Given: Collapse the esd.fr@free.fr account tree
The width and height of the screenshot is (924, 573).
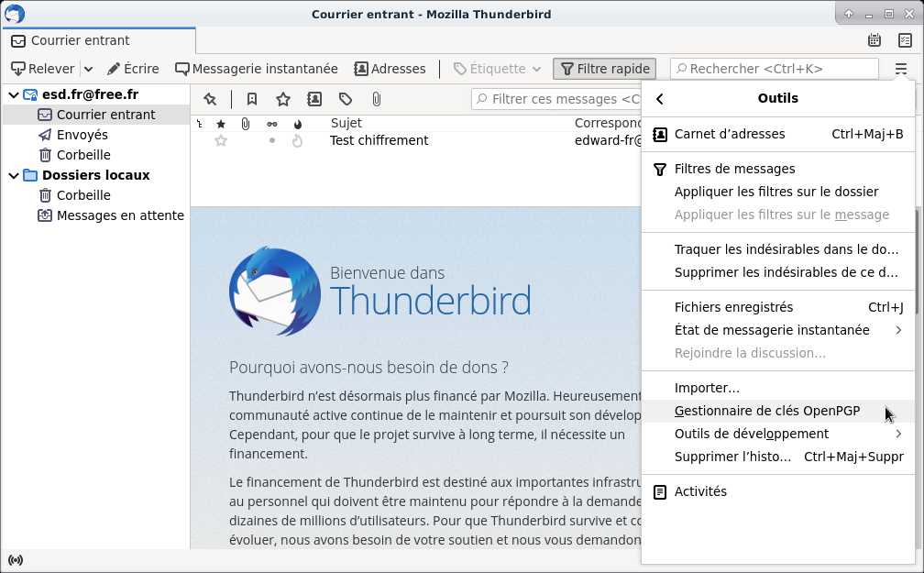Looking at the screenshot, I should (x=14, y=94).
